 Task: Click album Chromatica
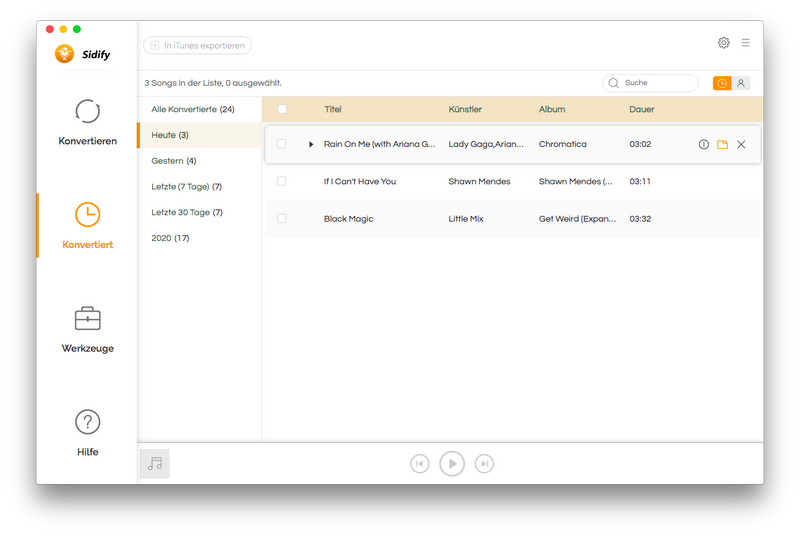tap(563, 144)
